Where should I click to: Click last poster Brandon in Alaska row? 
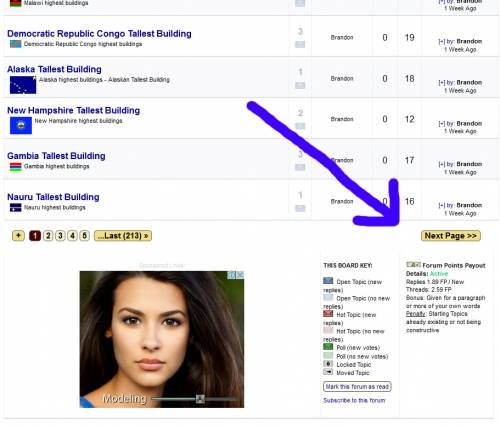coord(469,82)
